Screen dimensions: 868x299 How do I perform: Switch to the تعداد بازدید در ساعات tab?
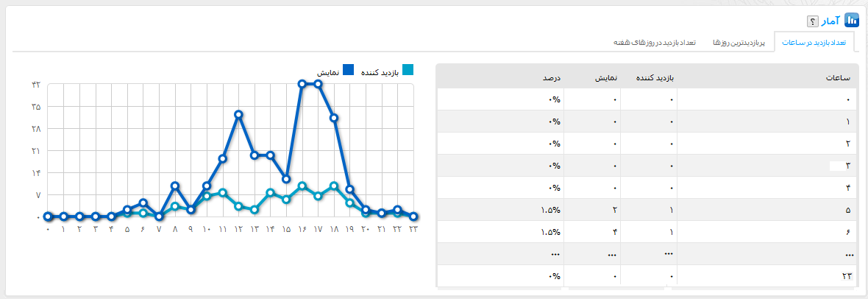[x=814, y=43]
